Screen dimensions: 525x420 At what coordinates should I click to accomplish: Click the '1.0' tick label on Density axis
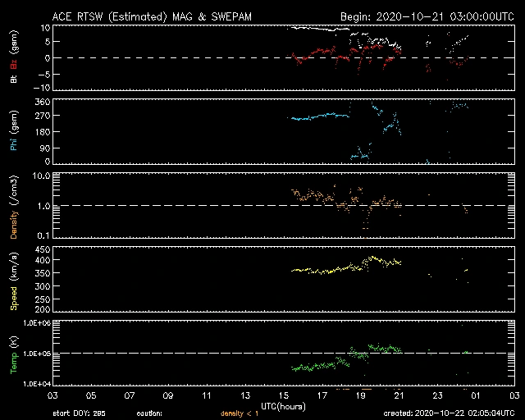[43, 207]
